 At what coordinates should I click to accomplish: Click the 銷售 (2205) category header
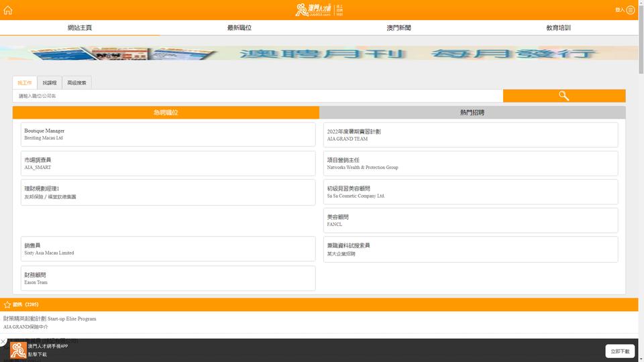(x=319, y=304)
